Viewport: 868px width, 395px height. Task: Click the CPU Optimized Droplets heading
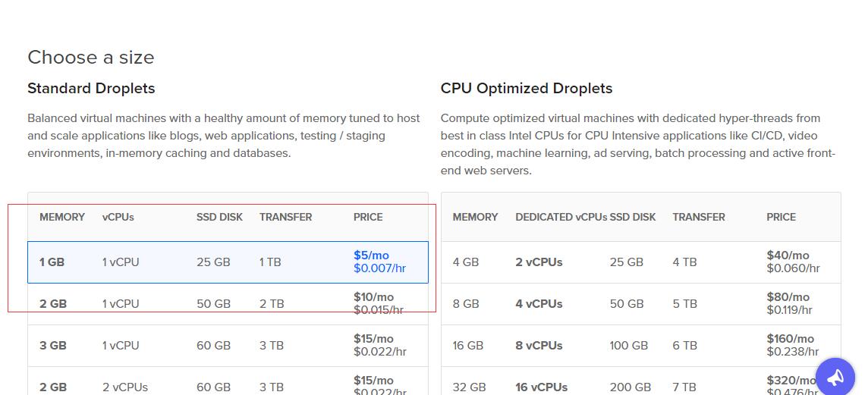point(526,89)
